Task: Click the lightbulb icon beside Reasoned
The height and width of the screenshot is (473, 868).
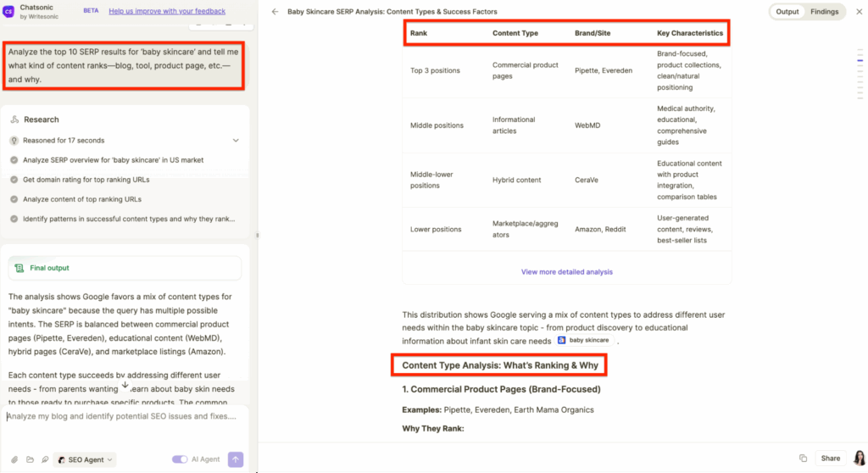Action: coord(14,141)
